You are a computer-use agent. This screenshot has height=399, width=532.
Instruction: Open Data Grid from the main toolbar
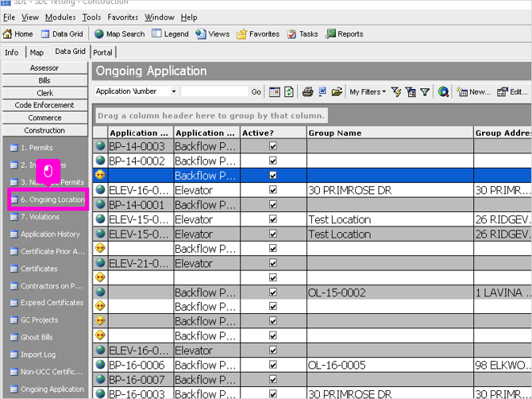(62, 34)
